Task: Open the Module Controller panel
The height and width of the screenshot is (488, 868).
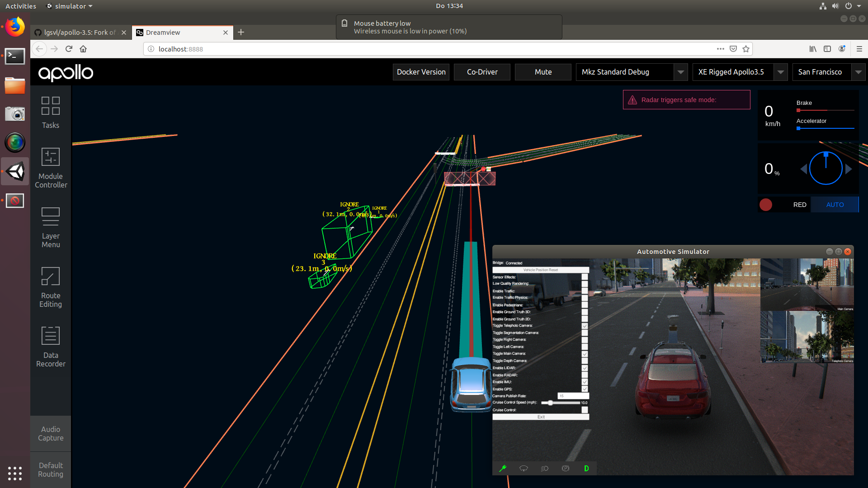Action: pos(51,168)
